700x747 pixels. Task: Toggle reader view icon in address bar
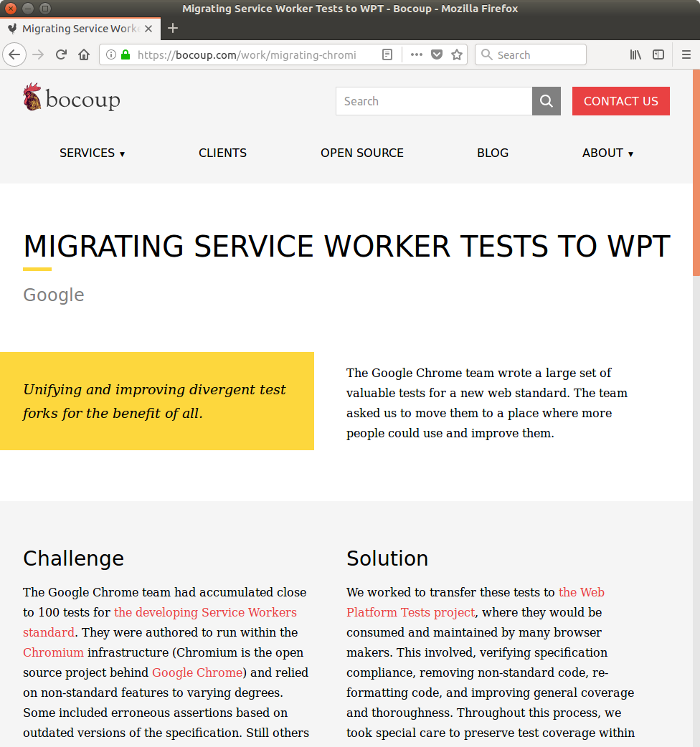[x=387, y=54]
